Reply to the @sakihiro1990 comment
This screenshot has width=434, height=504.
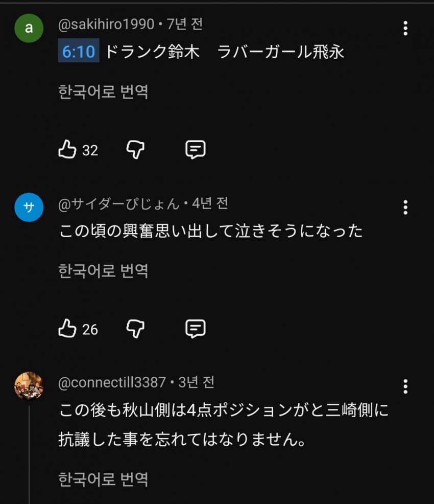195,149
